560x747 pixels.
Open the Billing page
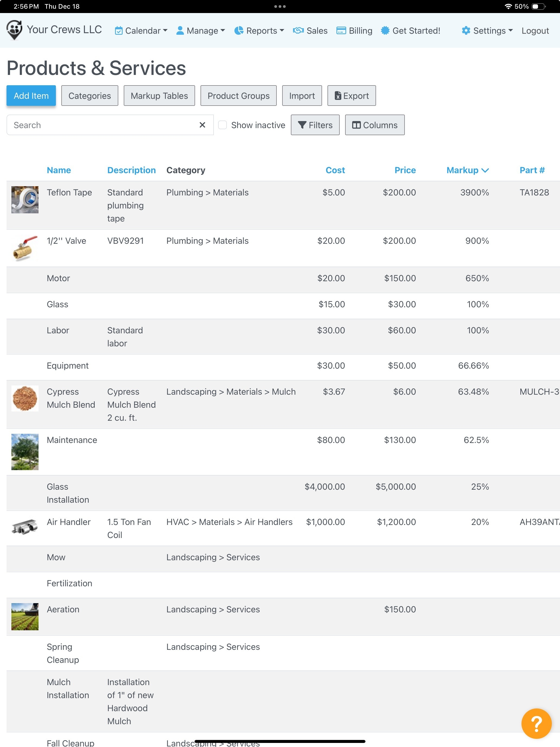pyautogui.click(x=354, y=31)
